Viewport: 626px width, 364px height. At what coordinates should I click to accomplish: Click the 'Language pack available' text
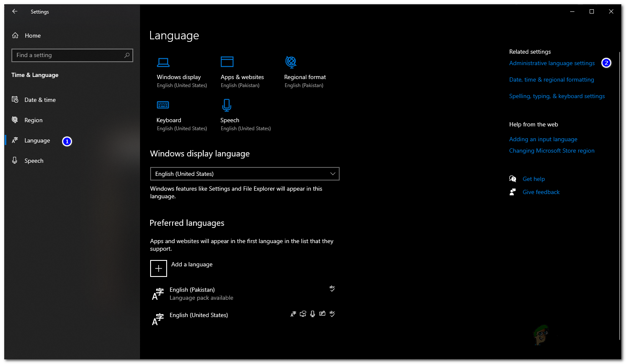point(201,298)
